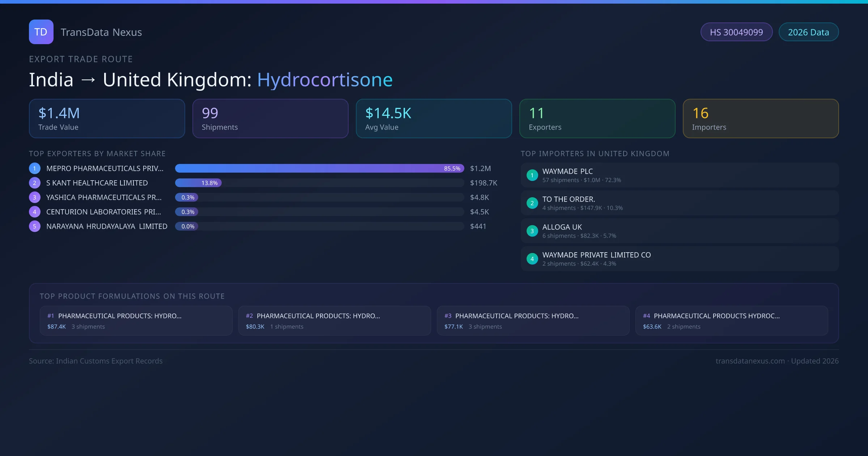Viewport: 868px width, 456px height.
Task: Click the TD logo icon
Action: (41, 32)
